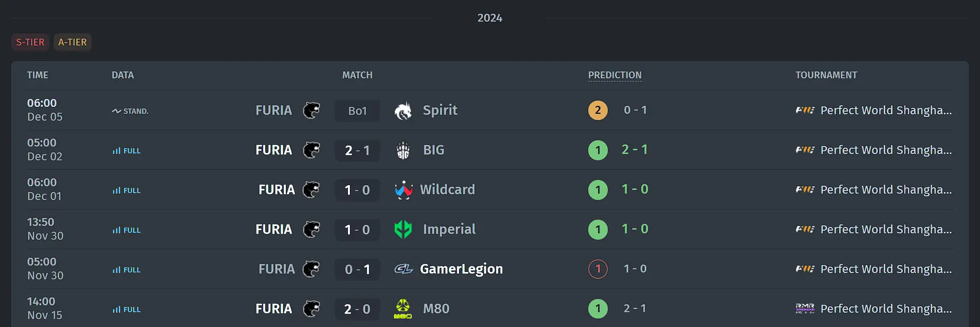Click the Spirit team logo

click(403, 111)
